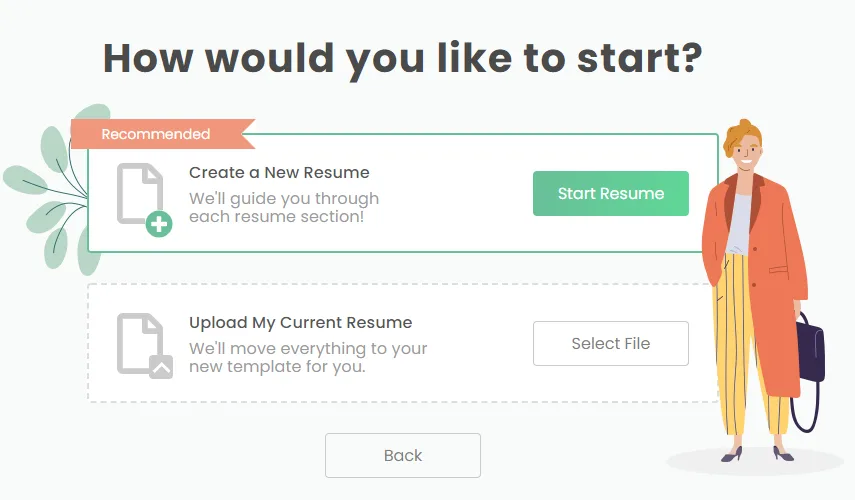Viewport: 855px width, 500px height.
Task: Click the "How would you like to start?" heading
Action: (x=403, y=58)
